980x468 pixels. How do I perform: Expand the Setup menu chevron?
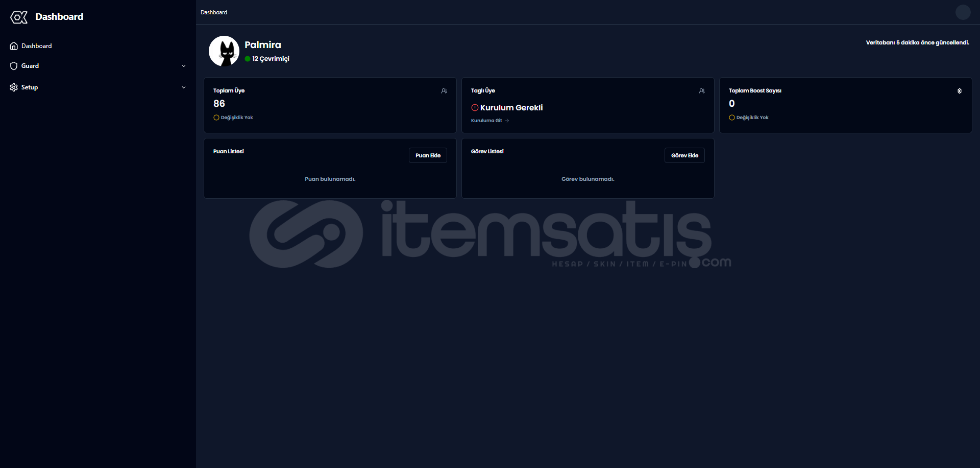[184, 87]
